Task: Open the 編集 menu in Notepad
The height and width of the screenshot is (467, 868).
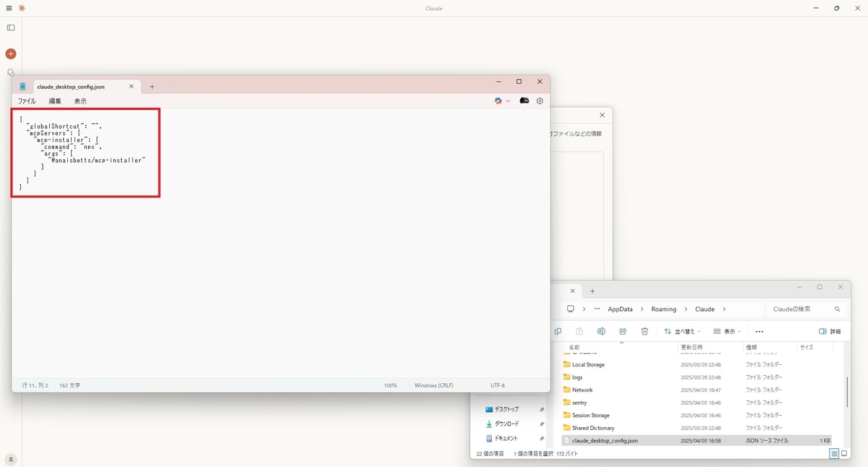Action: coord(54,101)
